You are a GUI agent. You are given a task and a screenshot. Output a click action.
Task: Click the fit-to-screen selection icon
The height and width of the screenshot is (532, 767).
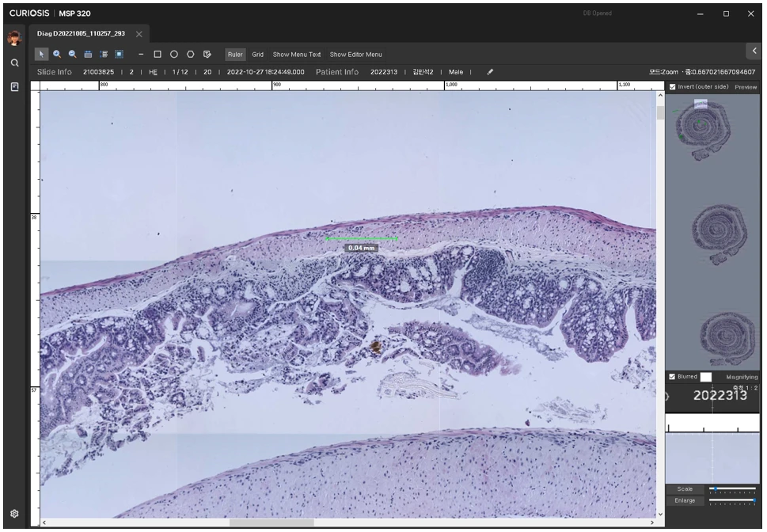click(x=119, y=55)
